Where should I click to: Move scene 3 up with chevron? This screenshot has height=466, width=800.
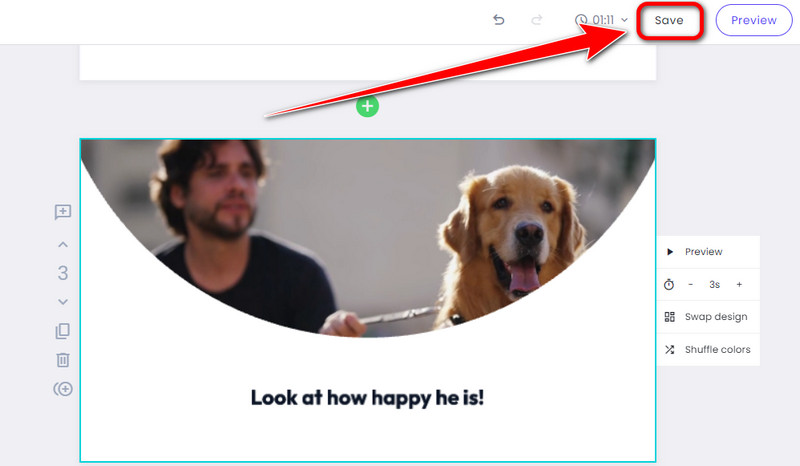pyautogui.click(x=63, y=244)
